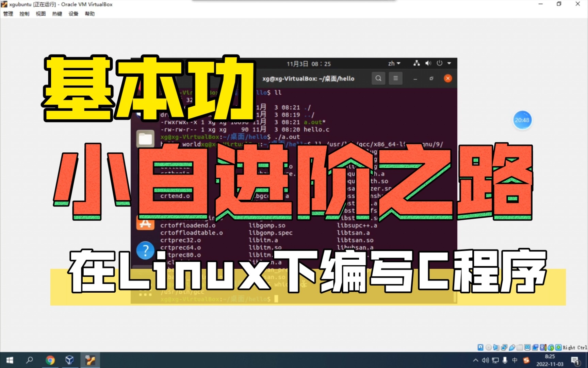
Task: Click VirtualBox hard disk activity indicator
Action: (480, 348)
